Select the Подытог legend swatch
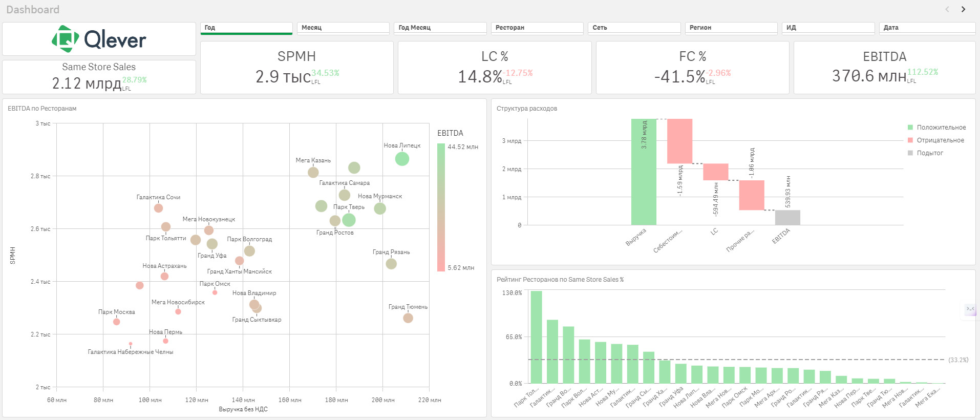Image resolution: width=980 pixels, height=420 pixels. pos(910,153)
